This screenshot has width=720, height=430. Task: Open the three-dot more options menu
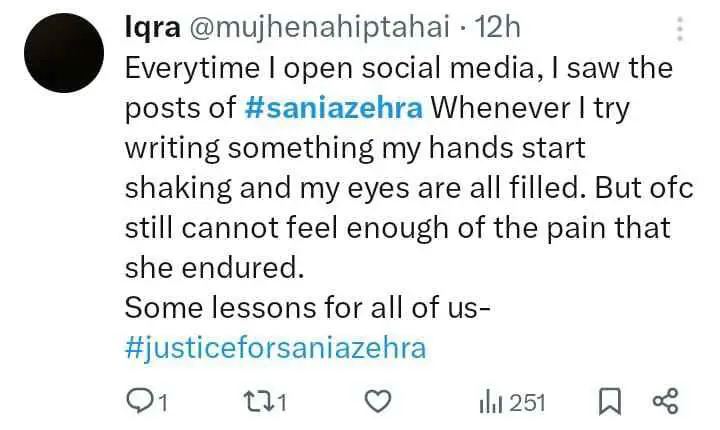pos(681,29)
